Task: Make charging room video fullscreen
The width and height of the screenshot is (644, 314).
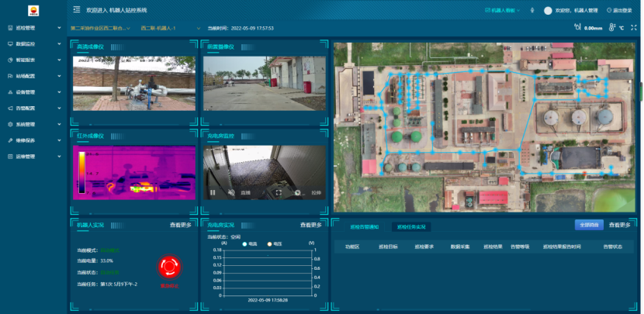Action: tap(279, 192)
